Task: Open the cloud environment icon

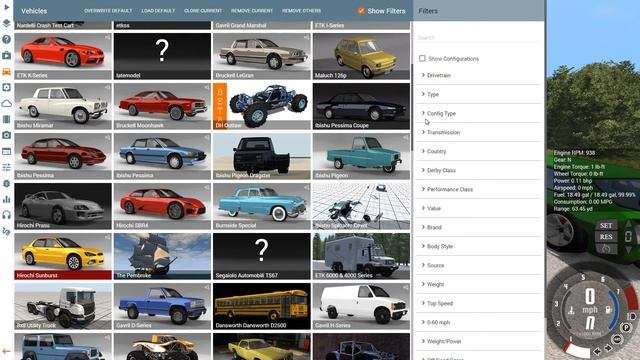Action: 7,103
